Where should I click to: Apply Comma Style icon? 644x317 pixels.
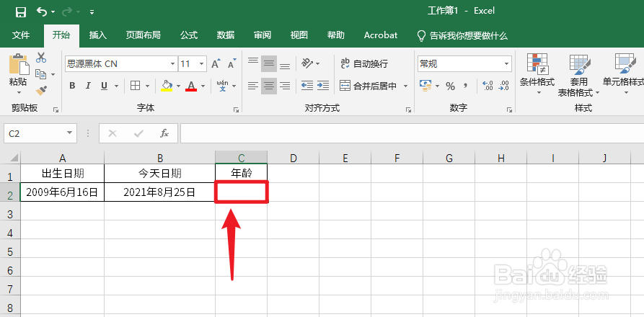coord(466,86)
